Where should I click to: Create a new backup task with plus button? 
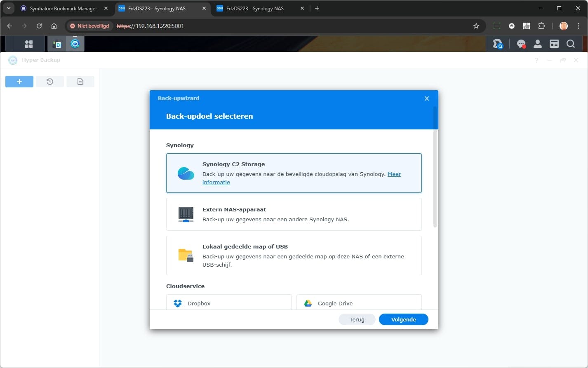(19, 81)
